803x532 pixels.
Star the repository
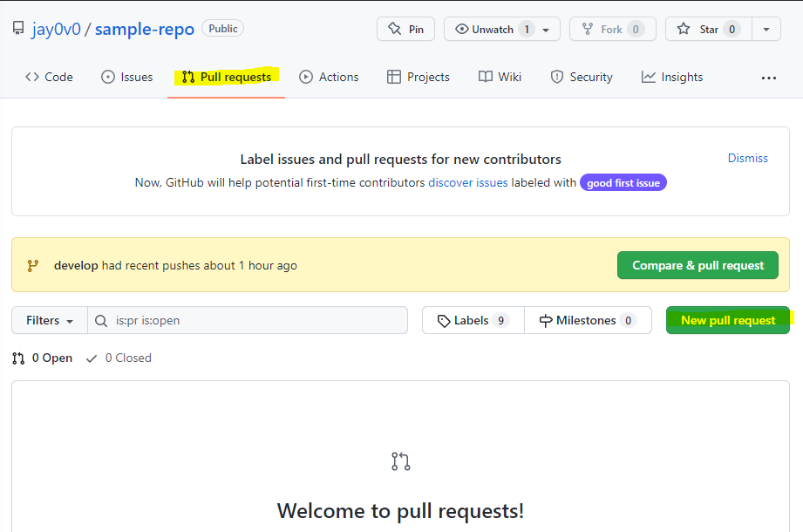pyautogui.click(x=709, y=29)
